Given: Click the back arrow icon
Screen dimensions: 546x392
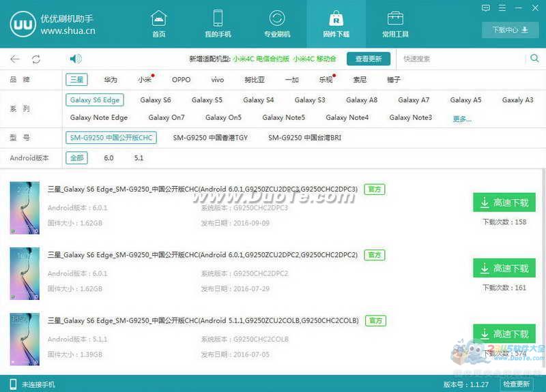Looking at the screenshot, I should (15, 59).
